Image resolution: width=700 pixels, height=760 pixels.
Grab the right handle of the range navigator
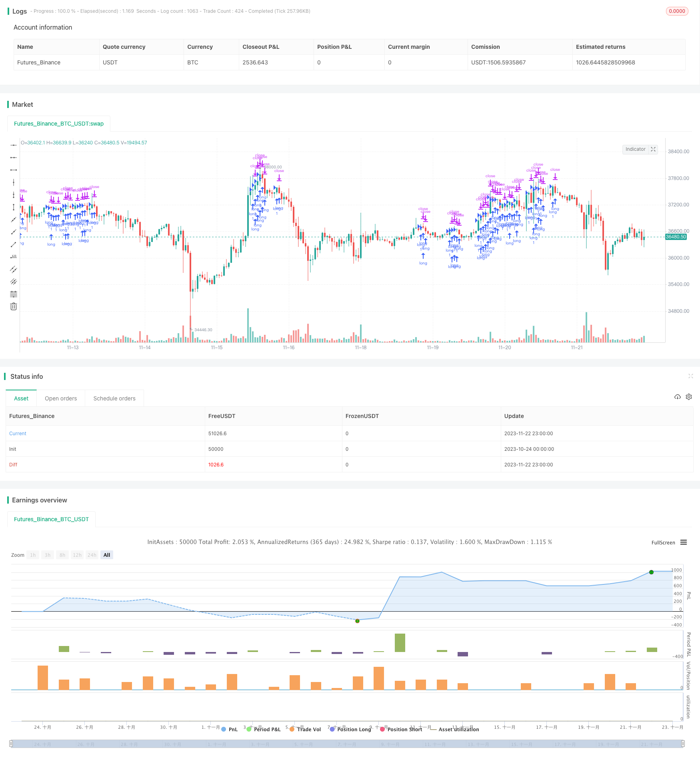pyautogui.click(x=683, y=744)
